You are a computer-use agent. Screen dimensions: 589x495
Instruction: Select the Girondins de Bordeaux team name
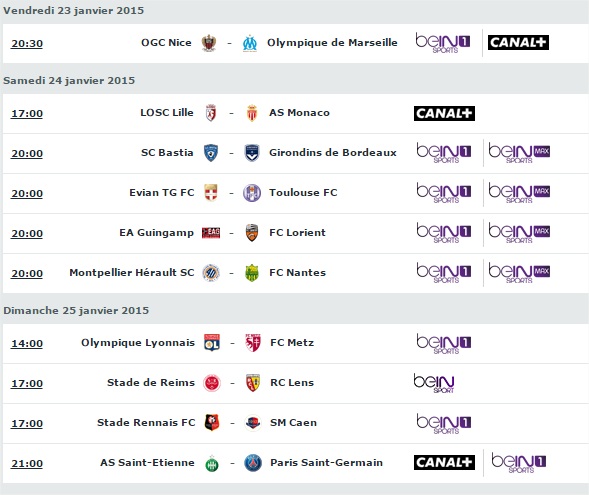click(333, 152)
